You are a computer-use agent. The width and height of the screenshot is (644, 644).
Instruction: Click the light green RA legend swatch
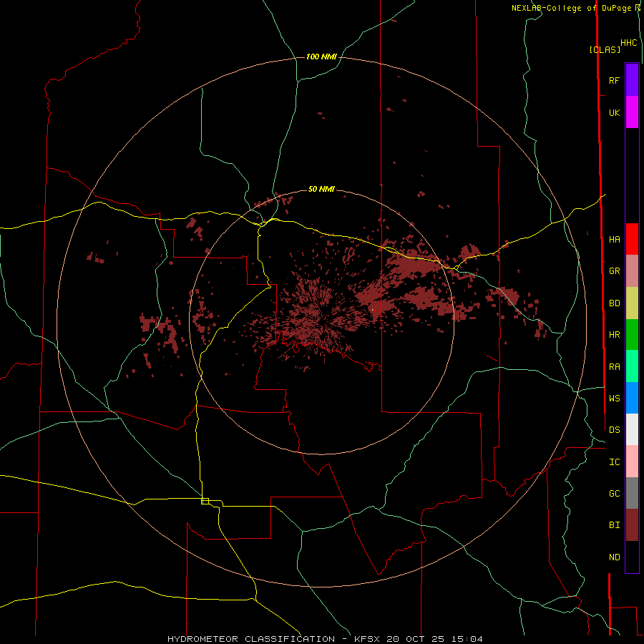632,366
